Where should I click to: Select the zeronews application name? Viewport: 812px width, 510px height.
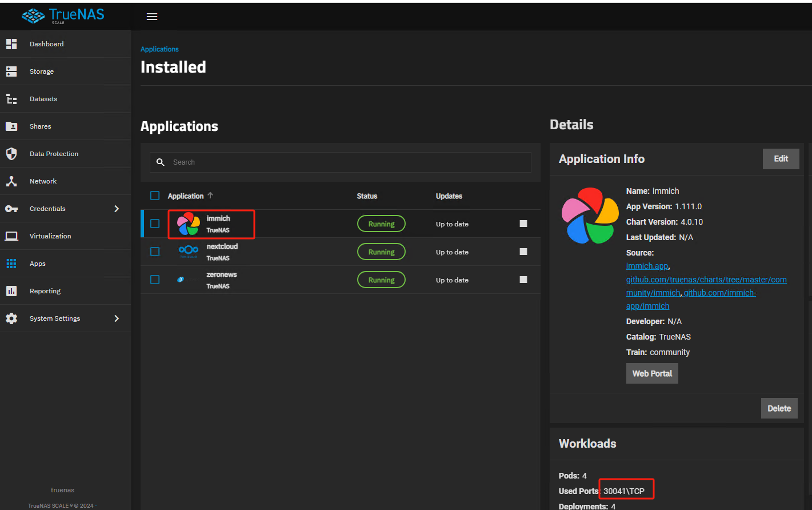point(222,274)
